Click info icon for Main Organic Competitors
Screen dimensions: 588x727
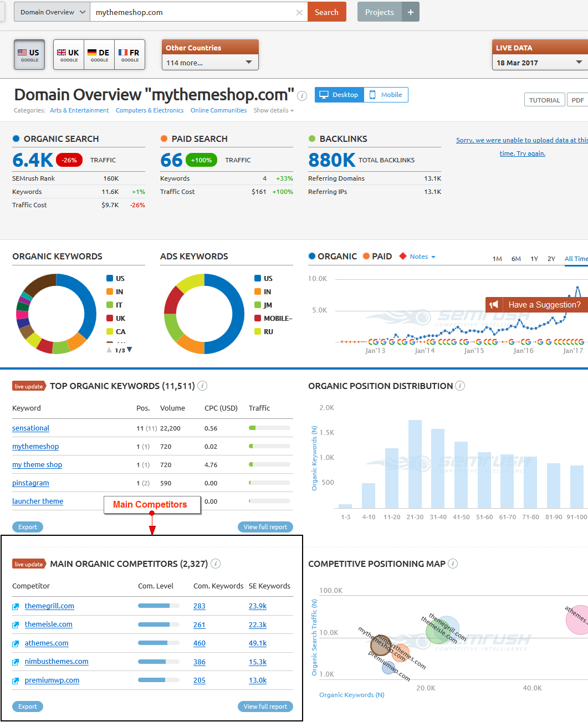pyautogui.click(x=216, y=564)
